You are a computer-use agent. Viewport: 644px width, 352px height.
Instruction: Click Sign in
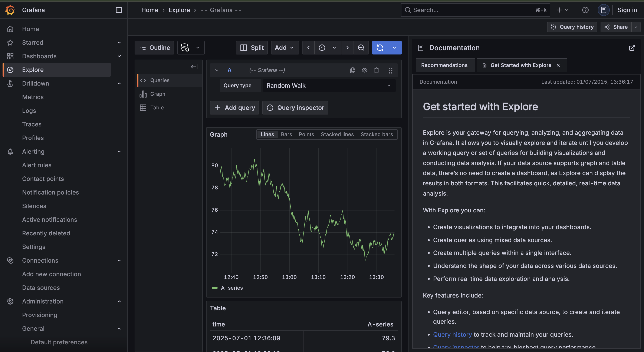point(627,10)
